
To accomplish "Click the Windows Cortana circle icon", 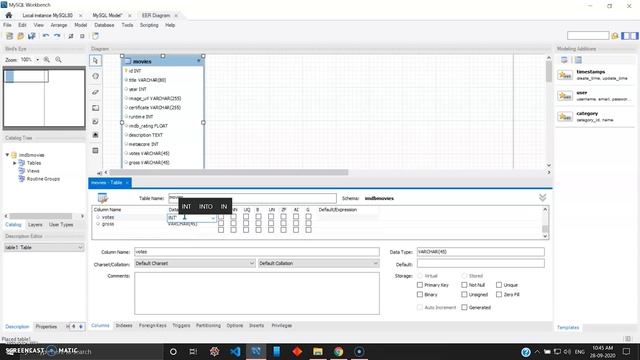I will pyautogui.click(x=173, y=351).
